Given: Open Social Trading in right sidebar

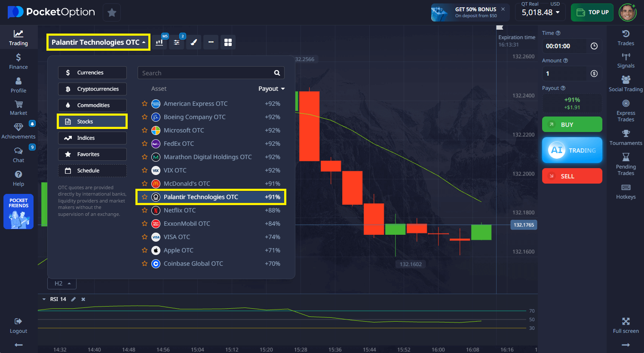Looking at the screenshot, I should tap(626, 83).
